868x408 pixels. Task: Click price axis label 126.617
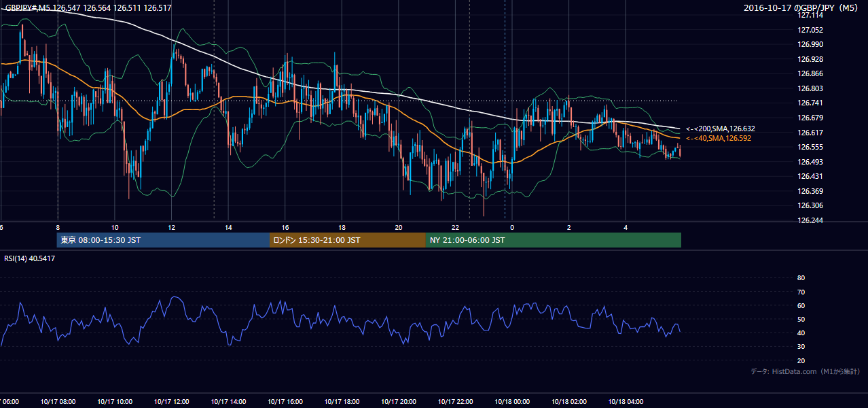click(x=810, y=133)
